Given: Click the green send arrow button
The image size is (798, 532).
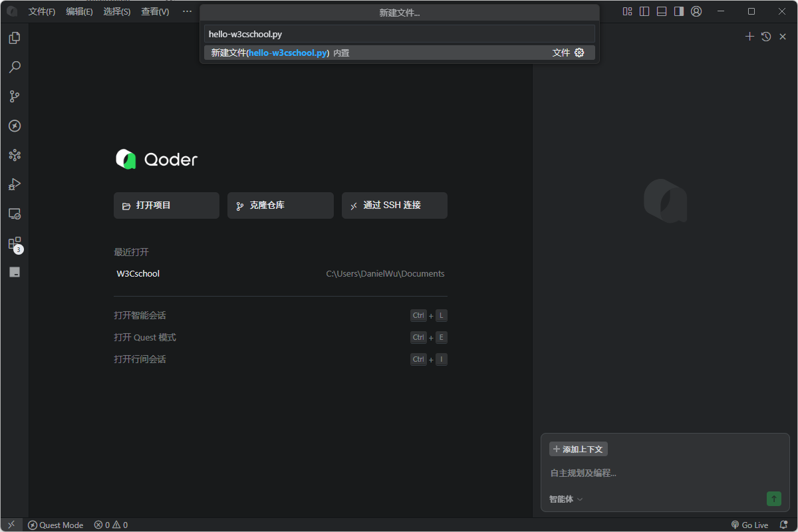Looking at the screenshot, I should tap(774, 499).
